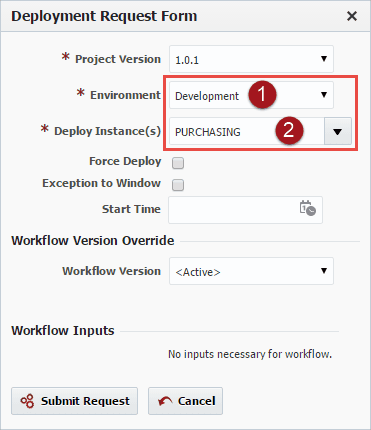Click the Deploy Instance(s) label
371x430 pixels.
point(107,131)
